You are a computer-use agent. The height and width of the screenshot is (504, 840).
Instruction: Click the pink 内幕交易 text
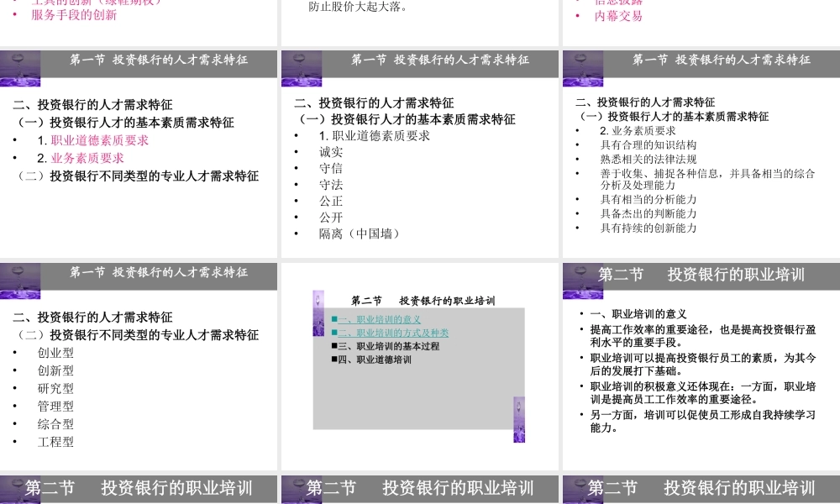pyautogui.click(x=619, y=14)
